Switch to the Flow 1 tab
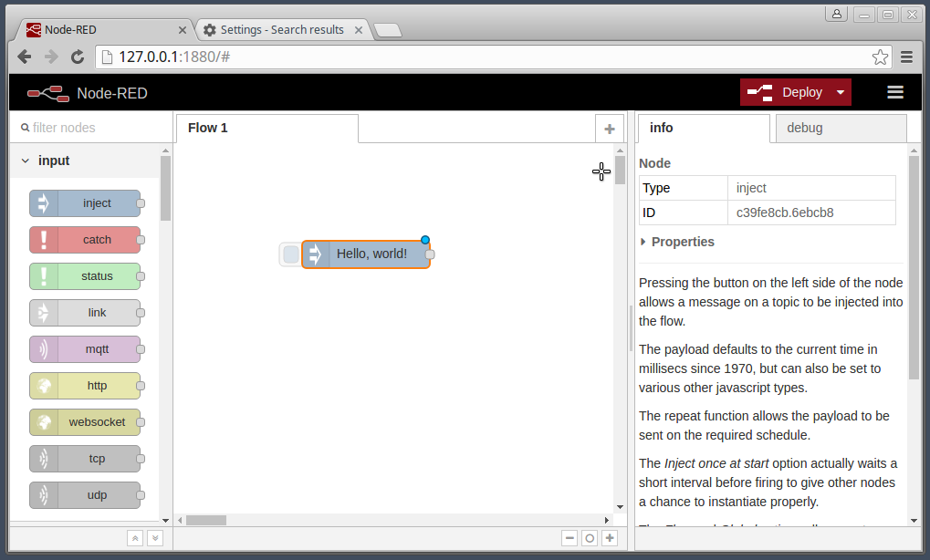 [266, 128]
